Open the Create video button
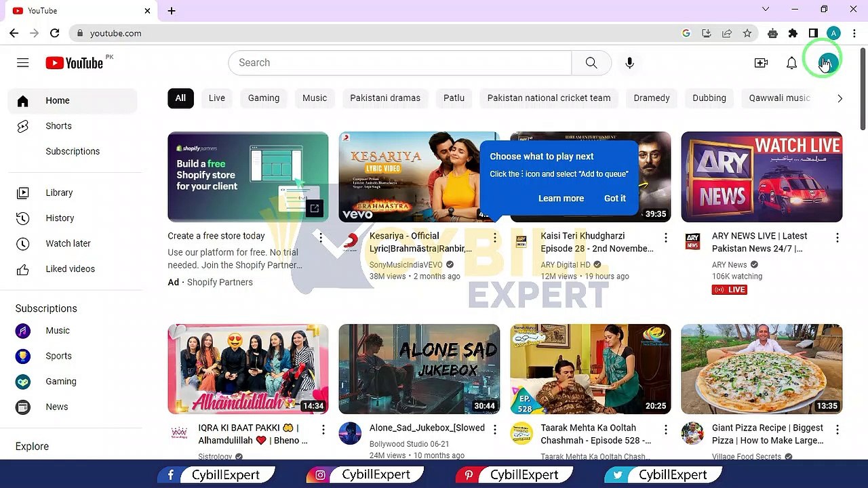This screenshot has height=488, width=868. 761,63
